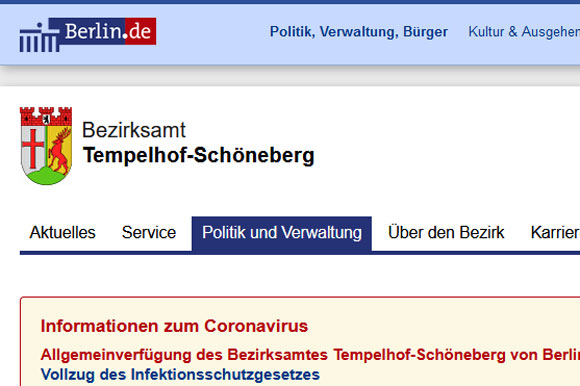Click the bold Tempelhof-Schöneberg title

tap(199, 155)
